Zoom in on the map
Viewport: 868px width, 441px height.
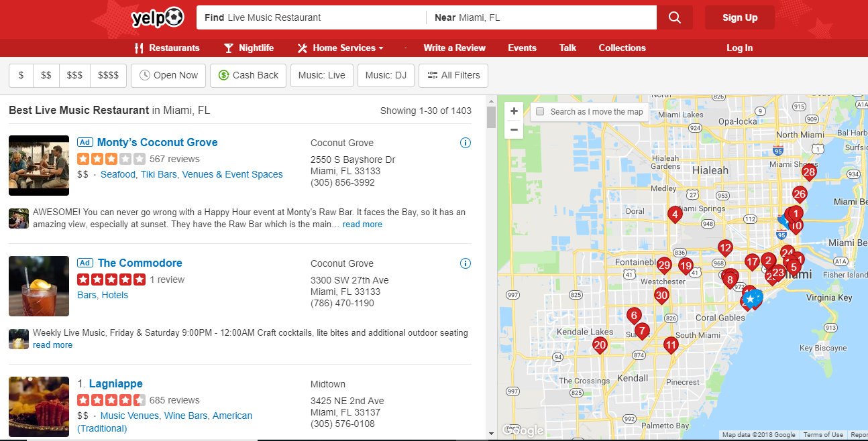[x=514, y=111]
